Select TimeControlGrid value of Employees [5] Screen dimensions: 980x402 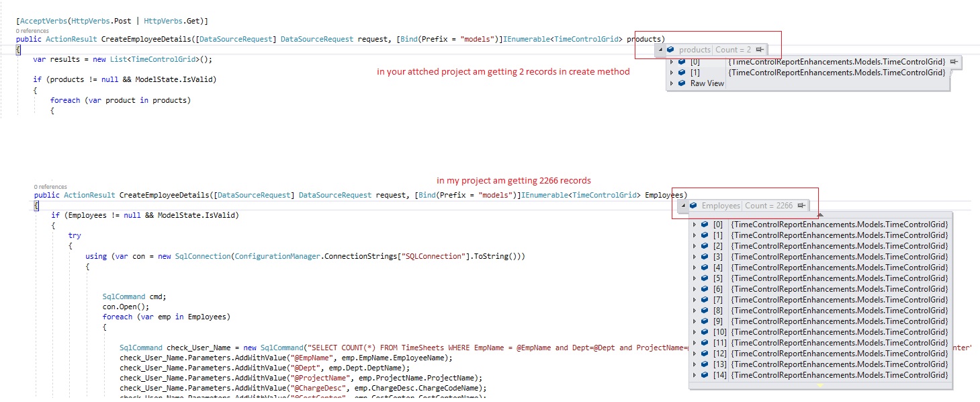coord(840,278)
